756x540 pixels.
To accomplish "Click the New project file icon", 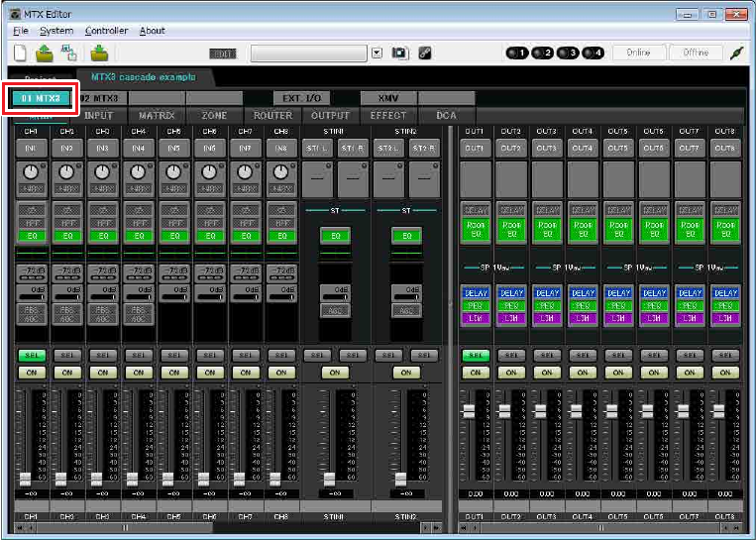I will pyautogui.click(x=20, y=53).
